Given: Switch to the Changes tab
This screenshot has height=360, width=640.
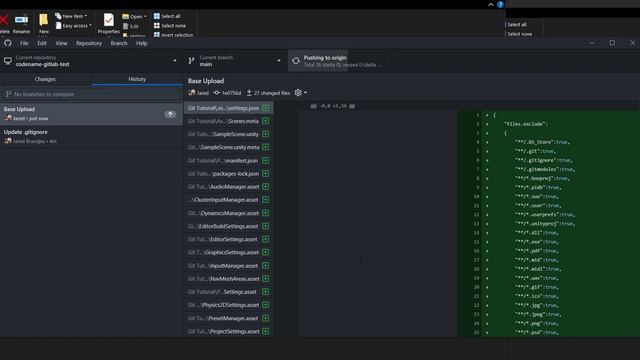Looking at the screenshot, I should [x=45, y=79].
